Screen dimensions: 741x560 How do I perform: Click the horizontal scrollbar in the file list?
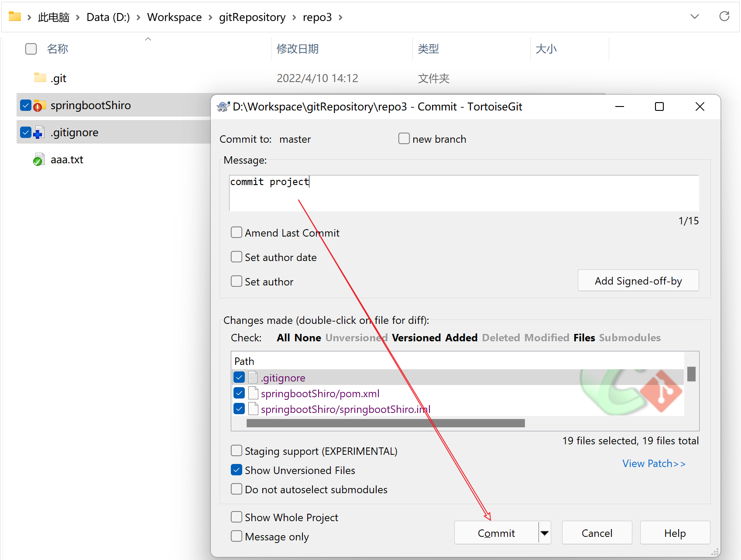[385, 423]
